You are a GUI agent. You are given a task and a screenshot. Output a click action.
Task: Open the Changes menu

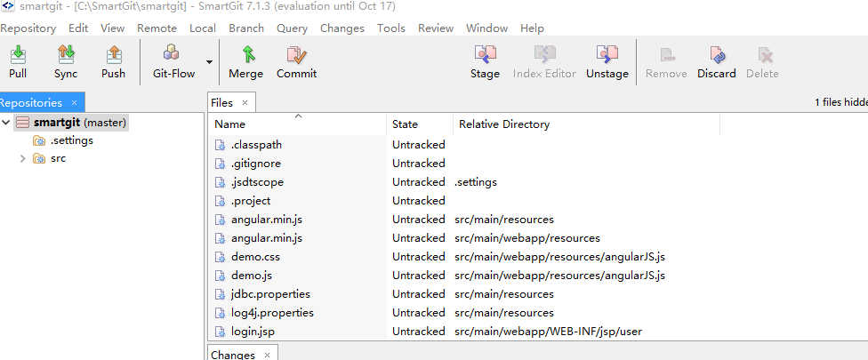coord(342,28)
